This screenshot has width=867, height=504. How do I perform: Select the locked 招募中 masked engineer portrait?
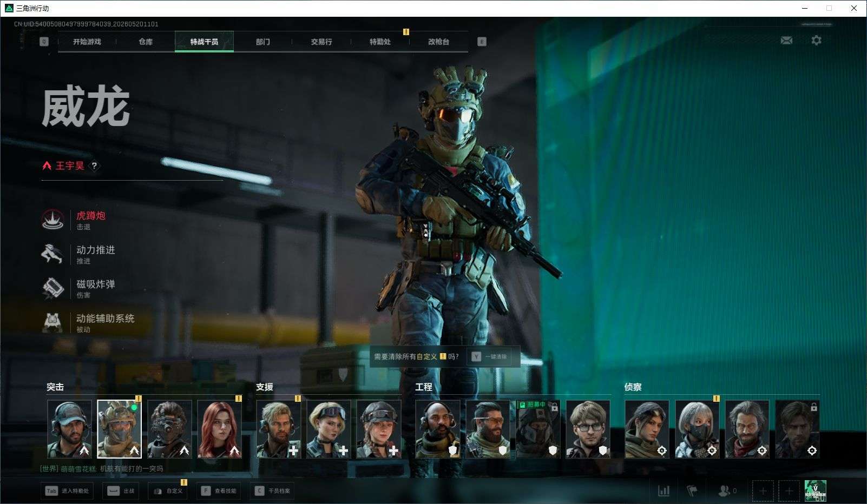[538, 429]
